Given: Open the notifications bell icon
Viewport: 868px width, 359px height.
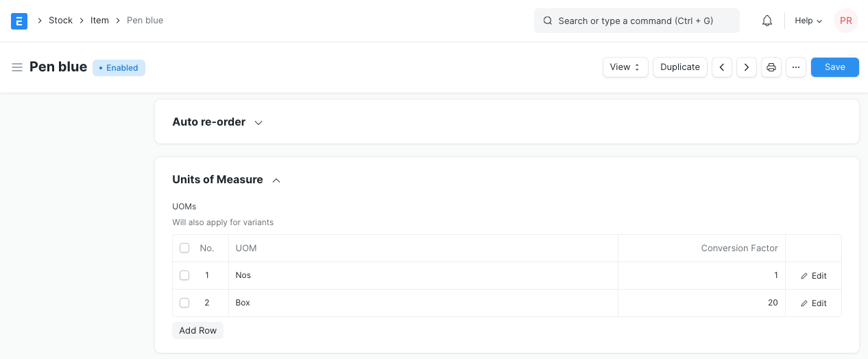Looking at the screenshot, I should coord(767,21).
